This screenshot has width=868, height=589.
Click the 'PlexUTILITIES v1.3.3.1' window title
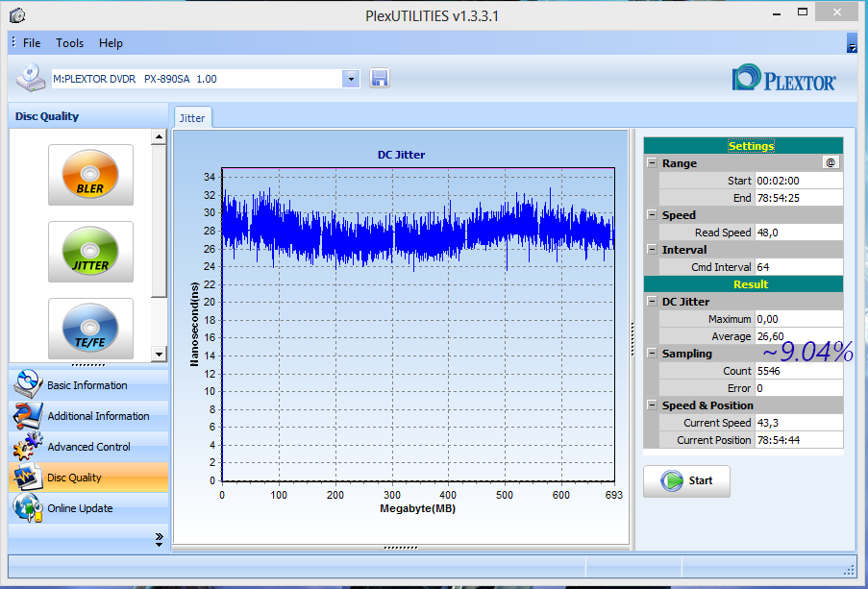click(x=432, y=16)
